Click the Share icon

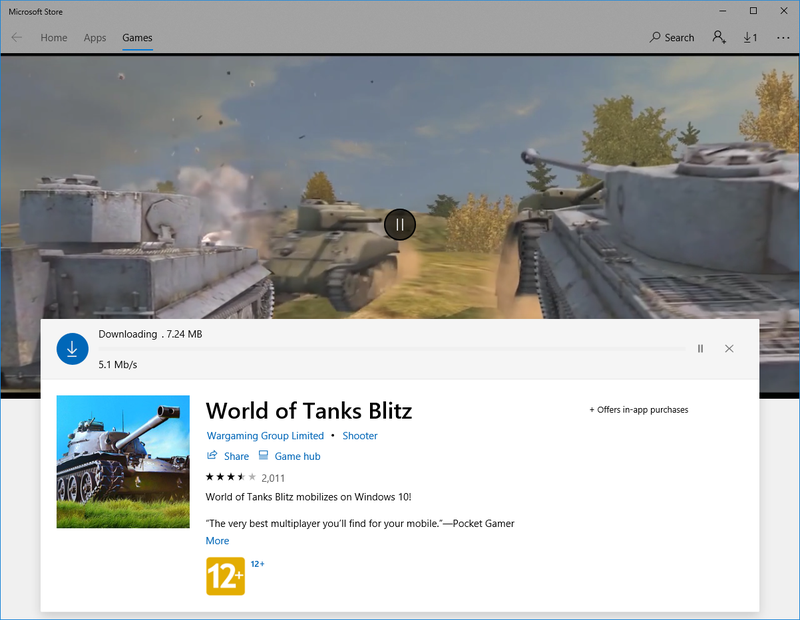(212, 455)
